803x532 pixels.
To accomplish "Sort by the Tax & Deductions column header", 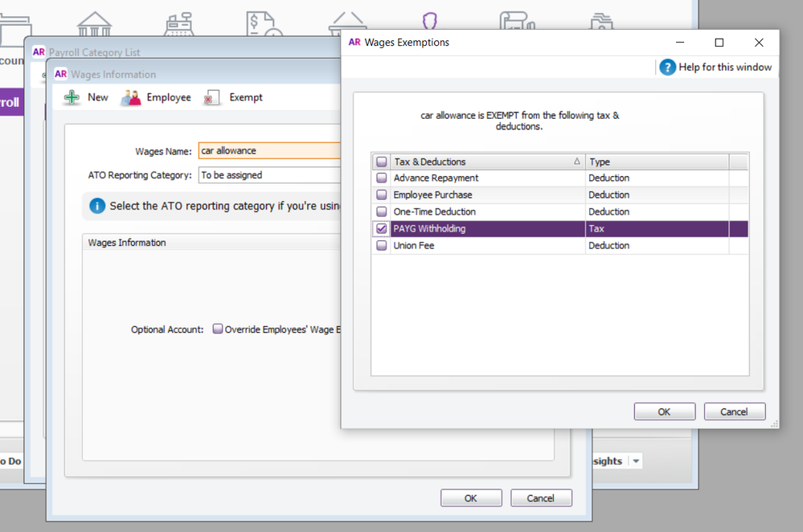I will click(486, 162).
